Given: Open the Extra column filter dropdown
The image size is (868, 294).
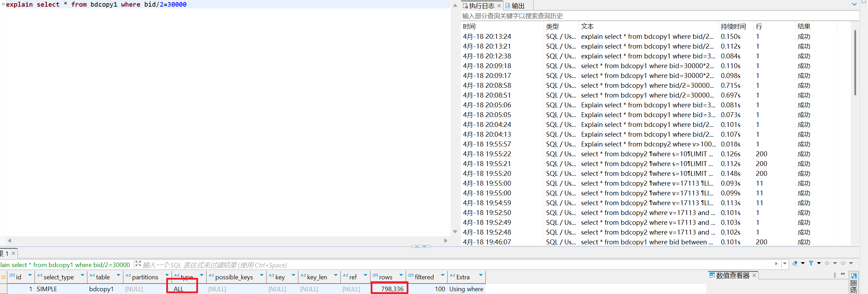Looking at the screenshot, I should [481, 275].
